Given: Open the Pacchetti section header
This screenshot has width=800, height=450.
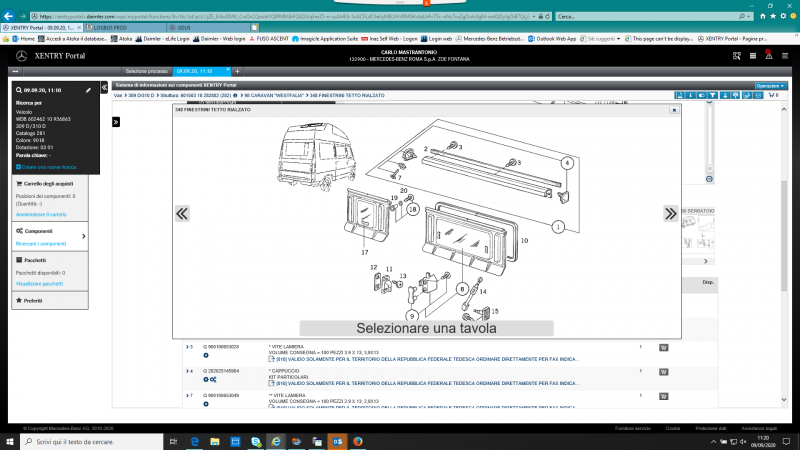Looking at the screenshot, I should pos(35,260).
